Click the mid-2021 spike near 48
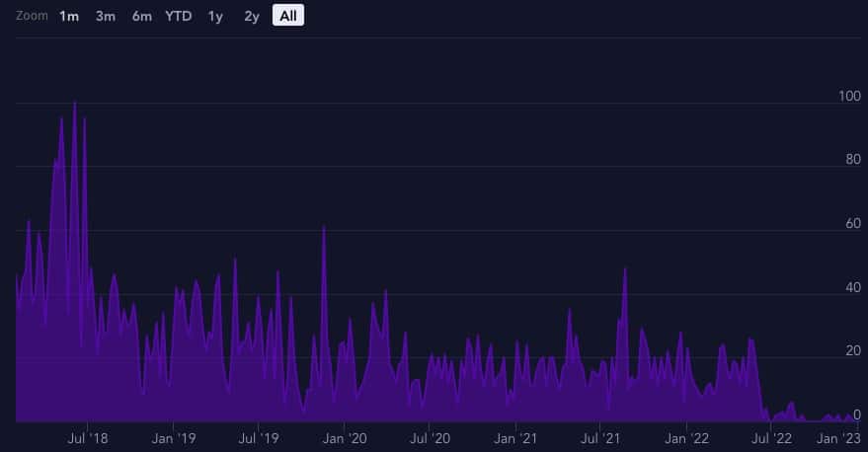Image resolution: width=868 pixels, height=452 pixels. 625,270
